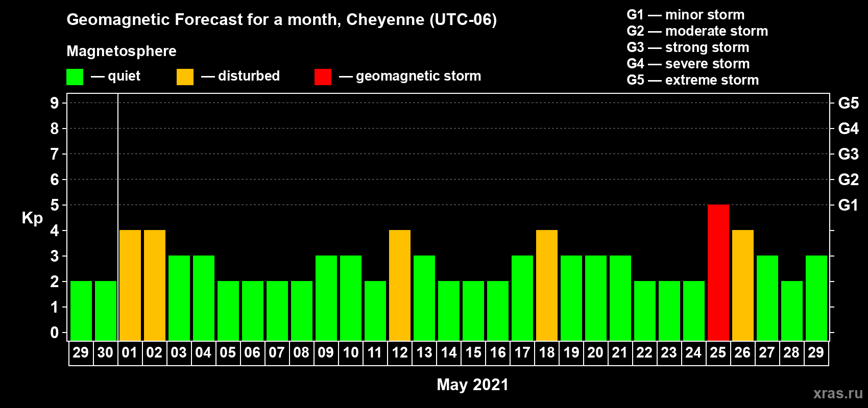Click the date label 30
This screenshot has width=868, height=408.
click(x=105, y=352)
